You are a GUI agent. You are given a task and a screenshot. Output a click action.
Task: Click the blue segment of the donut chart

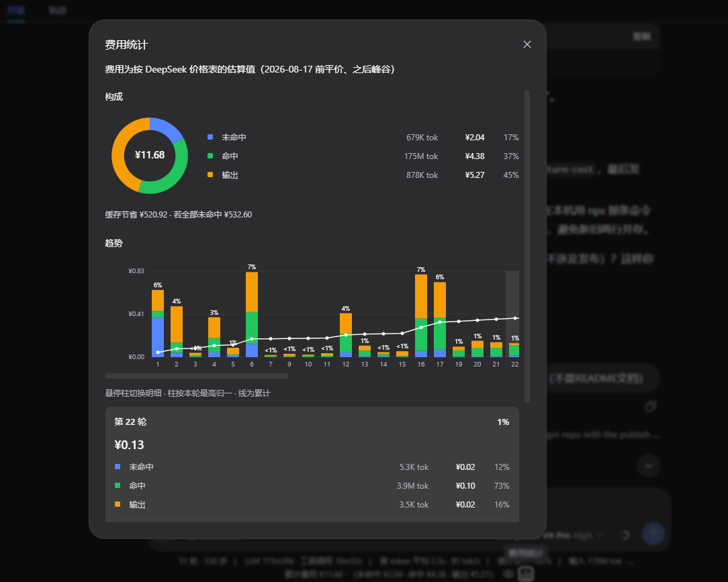(x=168, y=128)
